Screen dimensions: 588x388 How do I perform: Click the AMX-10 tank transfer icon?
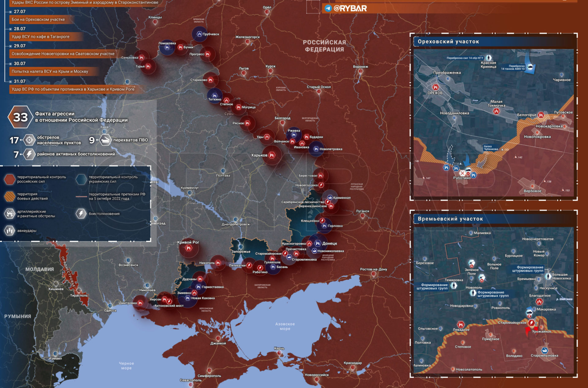(x=530, y=67)
